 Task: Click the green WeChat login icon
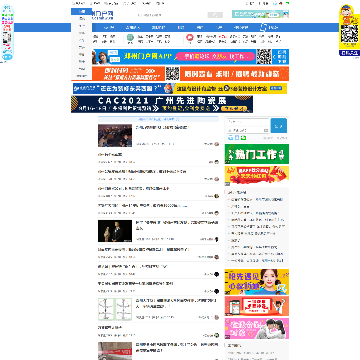click(244, 138)
